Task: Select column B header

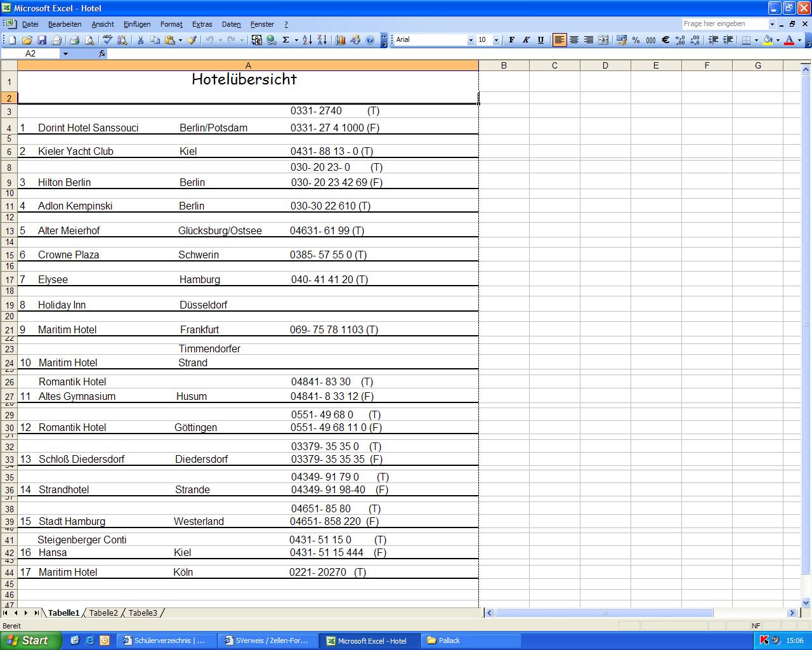Action: pyautogui.click(x=504, y=65)
